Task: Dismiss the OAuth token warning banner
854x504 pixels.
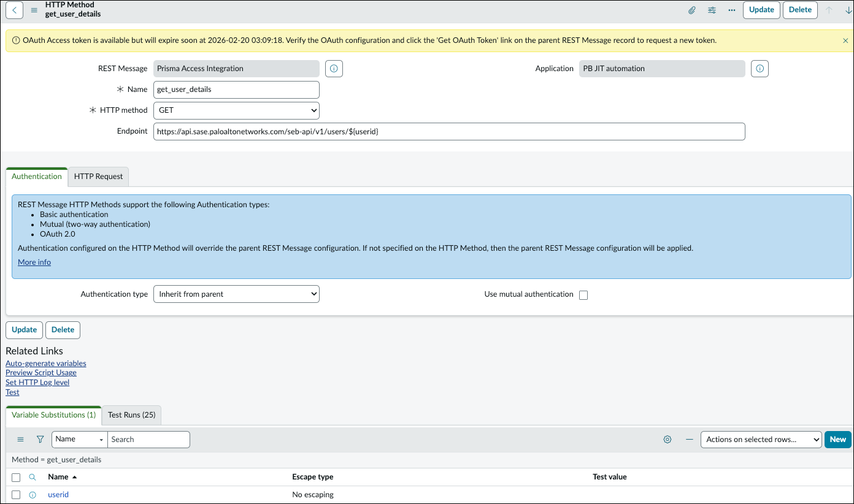Action: coord(845,40)
